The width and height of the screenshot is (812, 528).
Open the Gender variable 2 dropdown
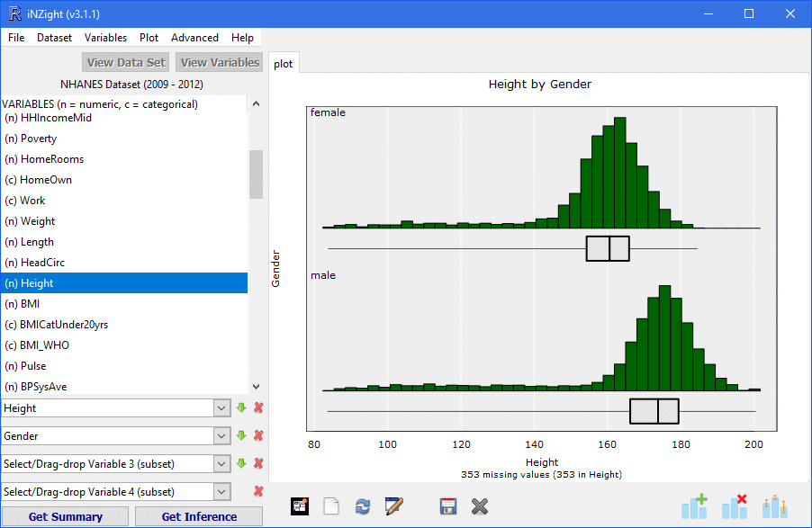(221, 436)
